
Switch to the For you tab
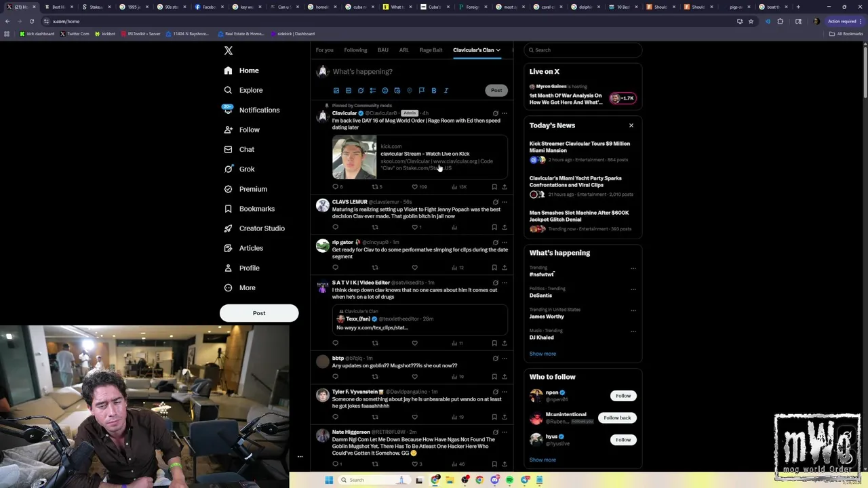tap(324, 50)
